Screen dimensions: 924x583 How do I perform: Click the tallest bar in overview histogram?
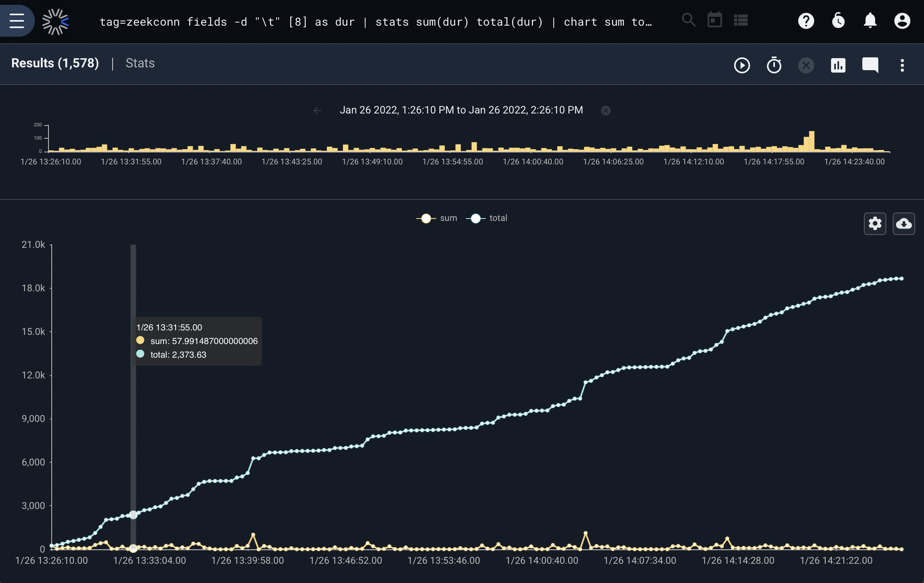(x=812, y=141)
